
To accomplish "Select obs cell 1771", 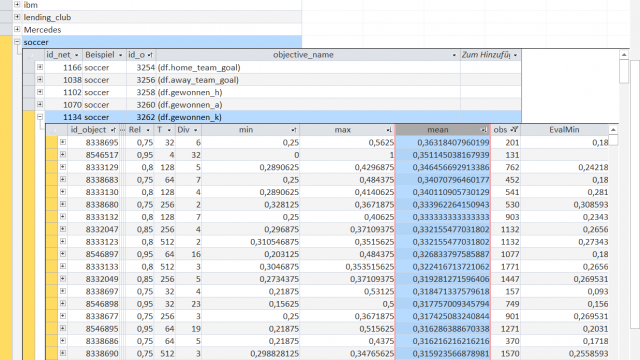I will 506,267.
